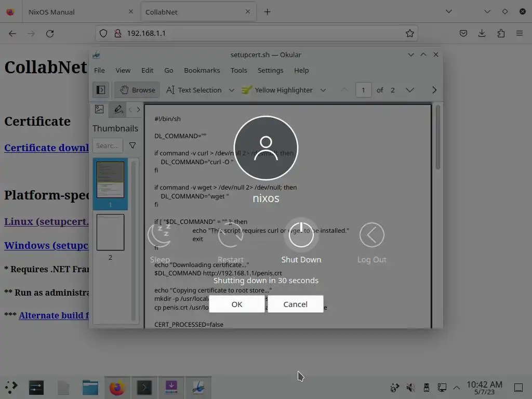Open Okular's Settings menu
This screenshot has height=399, width=532.
[270, 70]
